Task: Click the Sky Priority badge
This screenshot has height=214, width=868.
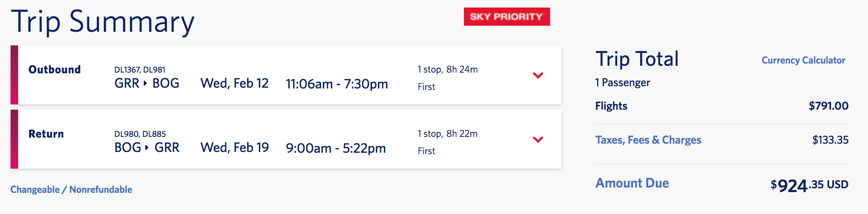Action: [507, 17]
